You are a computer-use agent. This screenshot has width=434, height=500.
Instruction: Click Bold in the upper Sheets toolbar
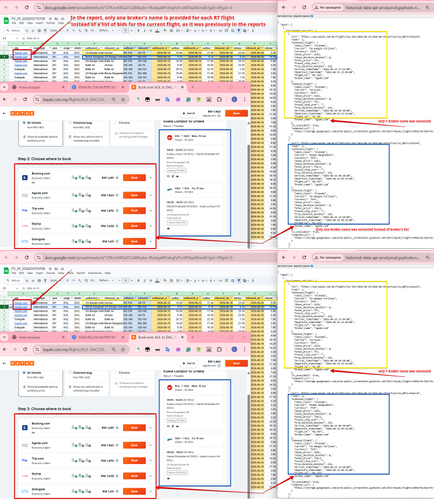pyautogui.click(x=138, y=30)
